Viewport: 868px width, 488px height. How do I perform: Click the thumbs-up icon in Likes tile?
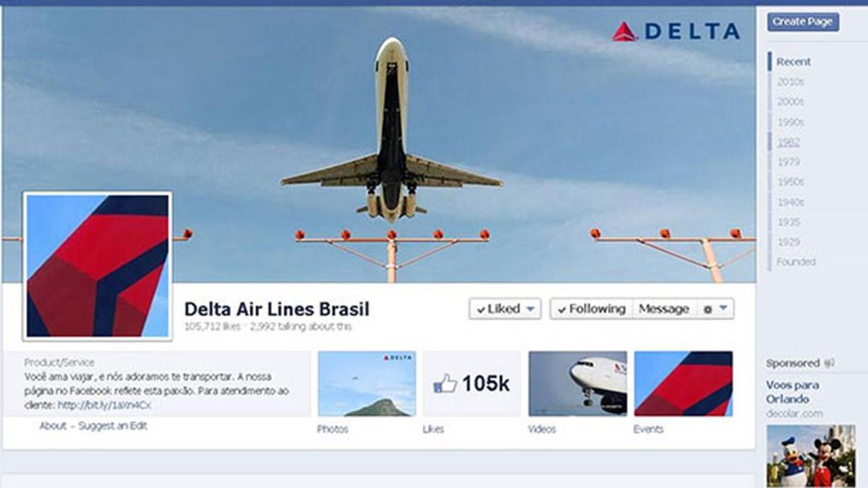point(445,384)
